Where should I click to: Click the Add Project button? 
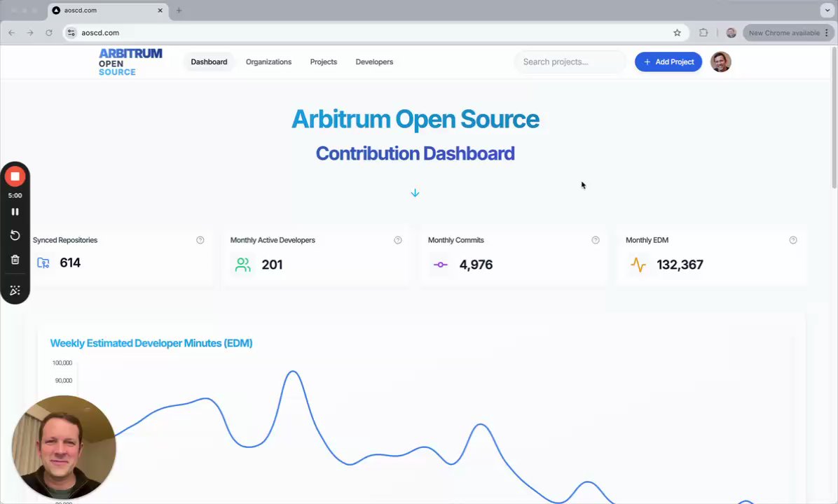coord(668,62)
